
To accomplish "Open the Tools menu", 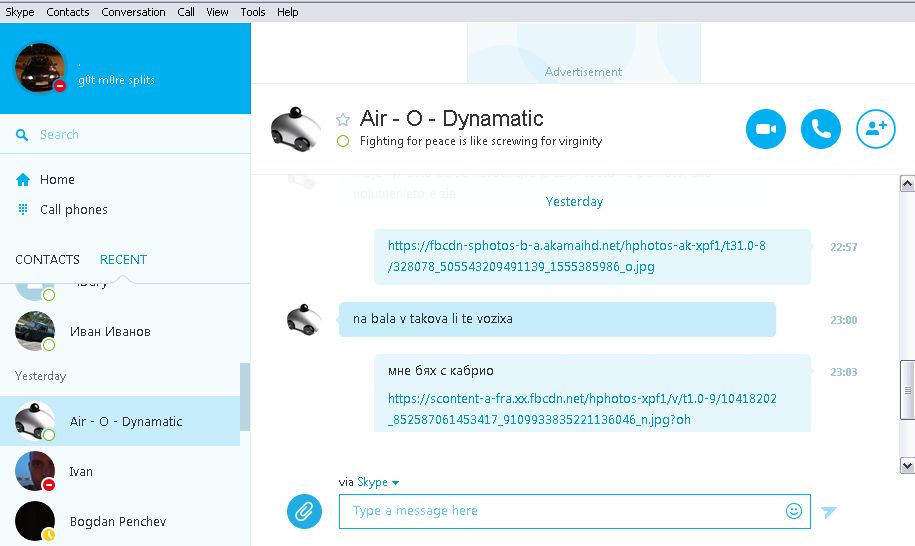I will tap(253, 12).
